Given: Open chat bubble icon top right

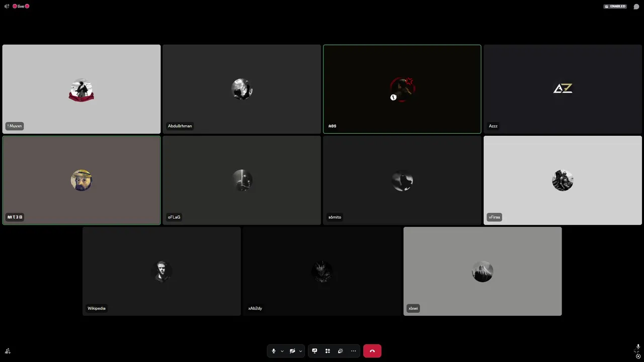Looking at the screenshot, I should click(x=636, y=7).
